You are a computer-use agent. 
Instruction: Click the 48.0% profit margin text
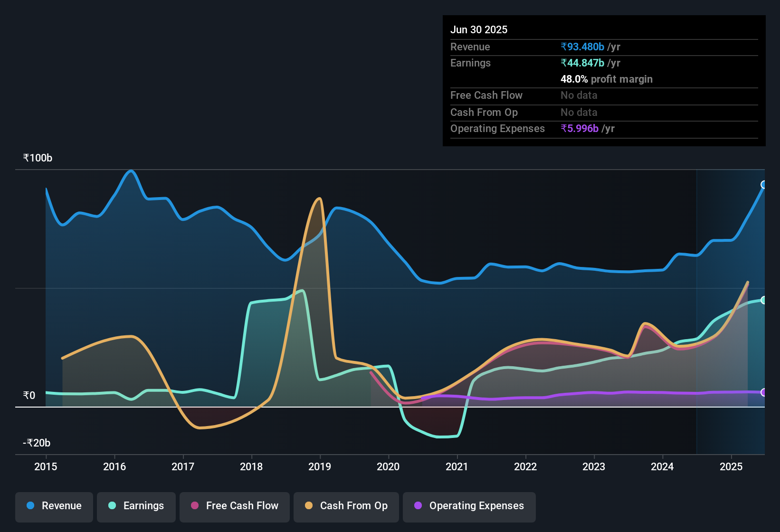(x=606, y=79)
